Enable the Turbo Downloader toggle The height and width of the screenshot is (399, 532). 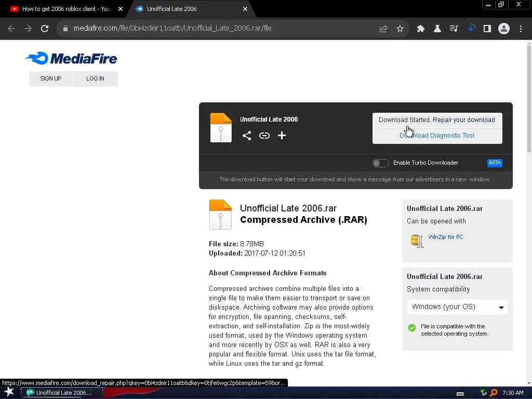point(380,163)
